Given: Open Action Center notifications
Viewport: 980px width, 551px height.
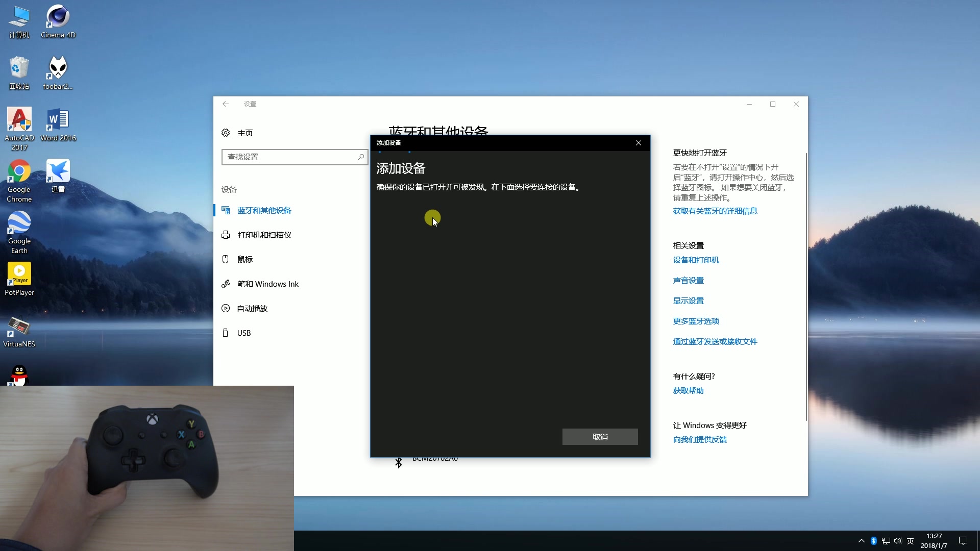Looking at the screenshot, I should [x=963, y=541].
